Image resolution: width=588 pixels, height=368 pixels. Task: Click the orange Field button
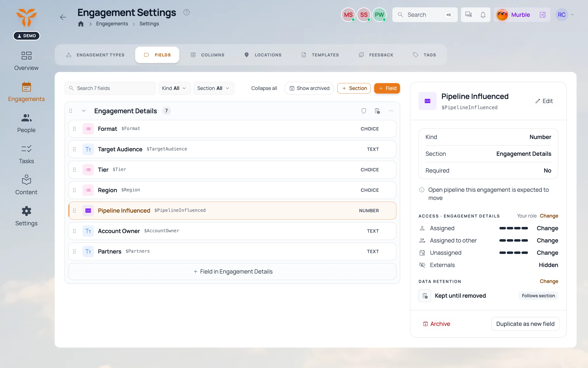pos(387,88)
